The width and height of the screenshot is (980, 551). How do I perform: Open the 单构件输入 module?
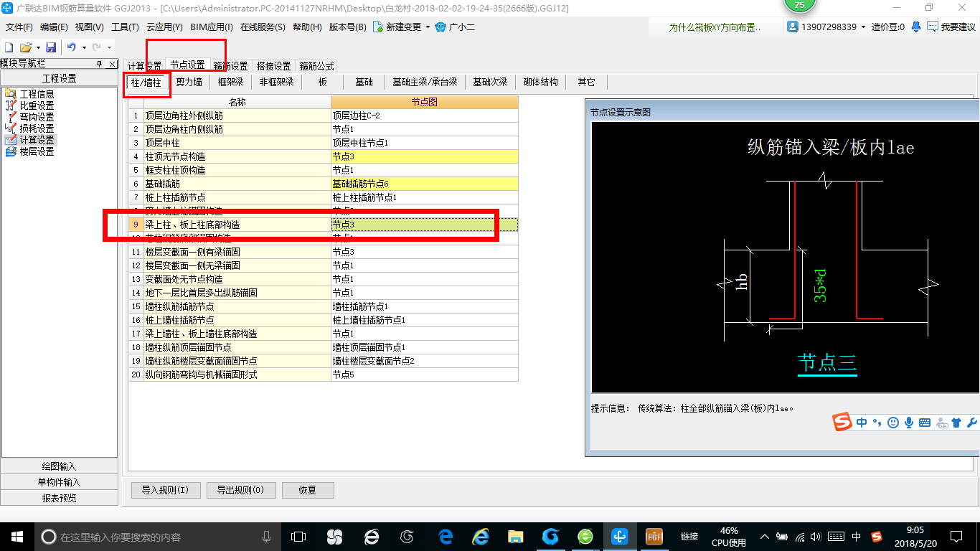click(59, 482)
